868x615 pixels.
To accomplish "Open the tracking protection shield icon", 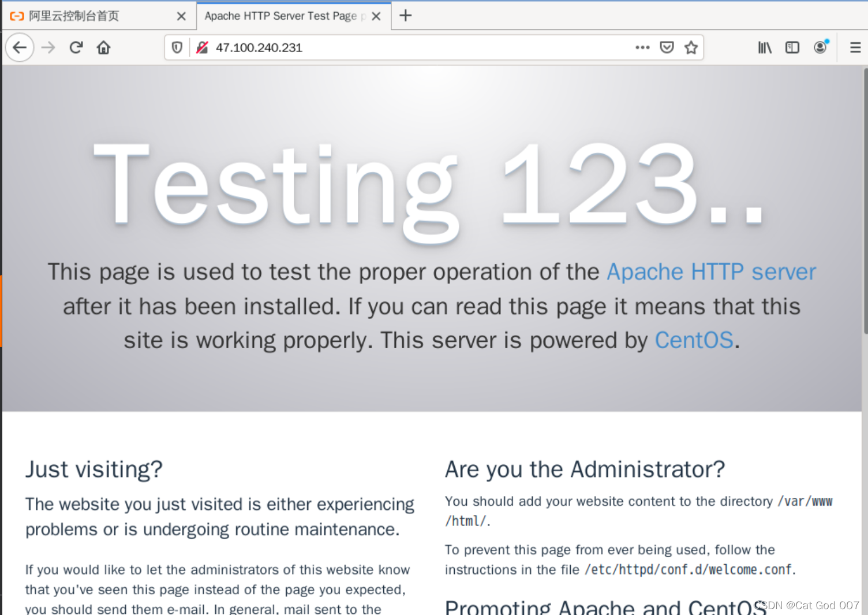I will coord(177,47).
